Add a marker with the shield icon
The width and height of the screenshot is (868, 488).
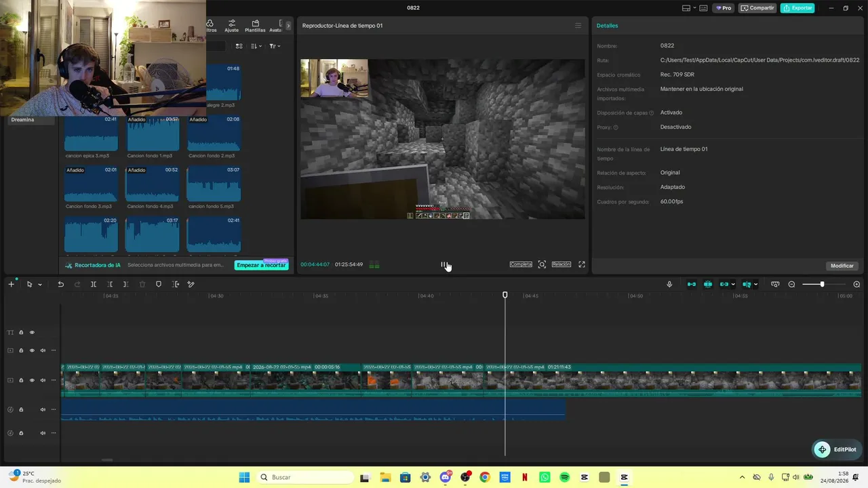[x=159, y=284]
